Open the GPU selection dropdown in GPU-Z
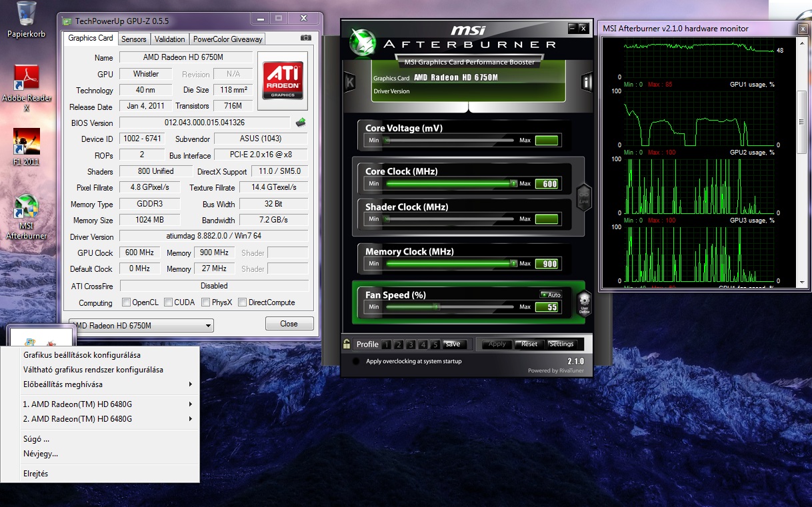 click(141, 325)
